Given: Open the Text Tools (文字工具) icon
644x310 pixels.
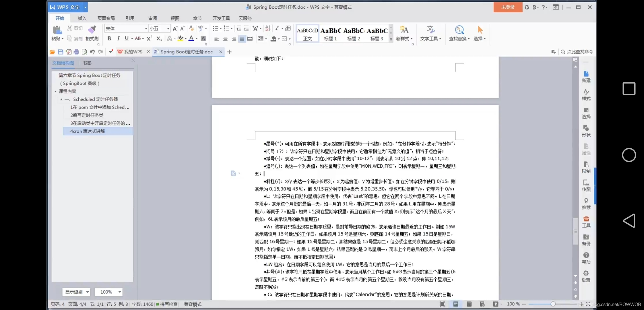Looking at the screenshot, I should click(x=430, y=30).
